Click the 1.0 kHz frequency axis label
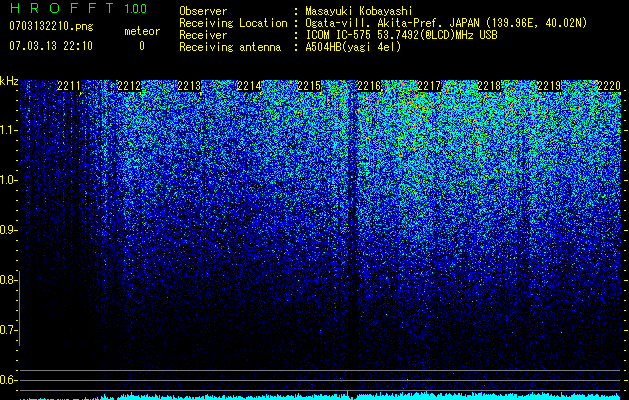629x400 pixels. pyautogui.click(x=7, y=180)
